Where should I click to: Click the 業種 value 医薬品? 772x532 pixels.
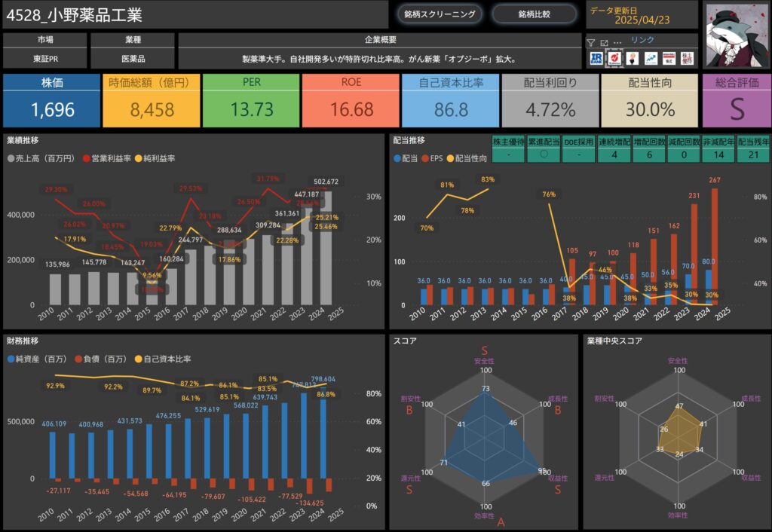point(133,59)
